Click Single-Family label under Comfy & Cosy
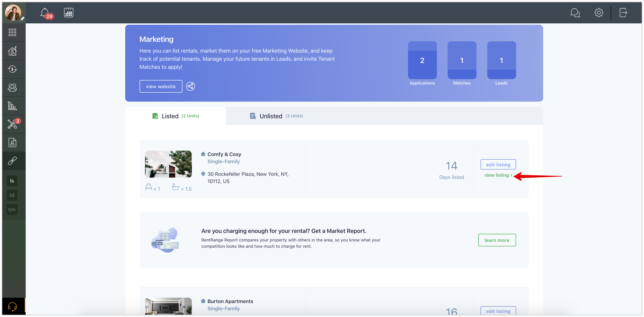This screenshot has width=644, height=317. [224, 161]
